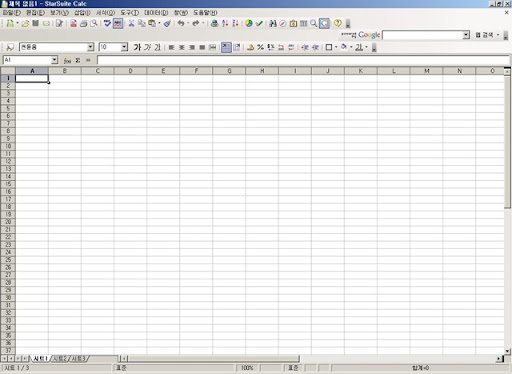The image size is (512, 374).
Task: Insert a chart using chart icon
Action: (x=249, y=23)
